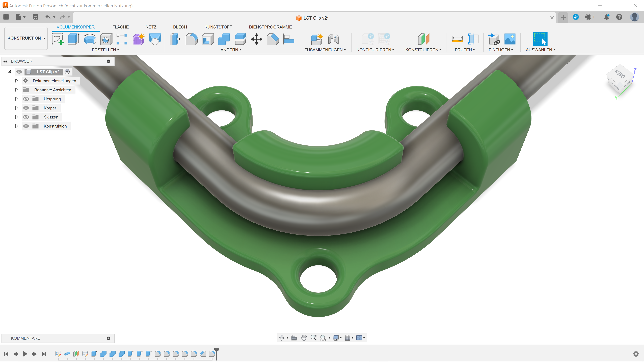Toggle visibility of the Ursprung folder
The width and height of the screenshot is (644, 362).
tap(26, 99)
